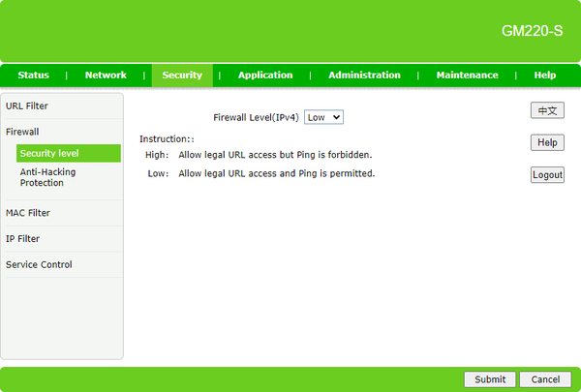Submit the firewall level settings
Screen dimensions: 581x392
coord(490,378)
